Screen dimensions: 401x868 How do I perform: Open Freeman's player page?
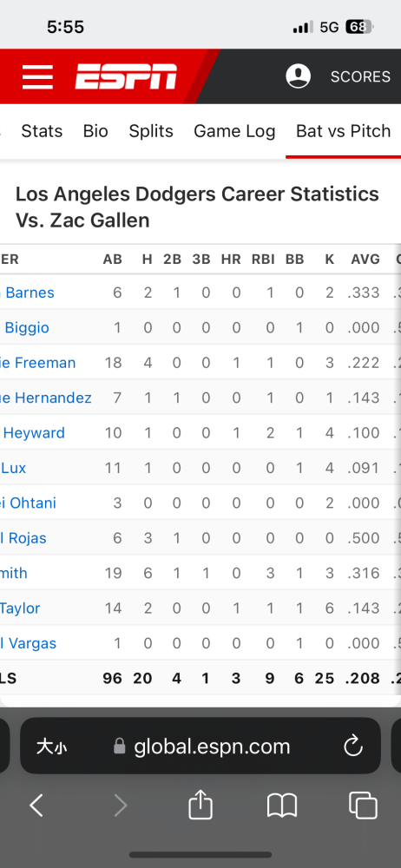click(x=38, y=363)
